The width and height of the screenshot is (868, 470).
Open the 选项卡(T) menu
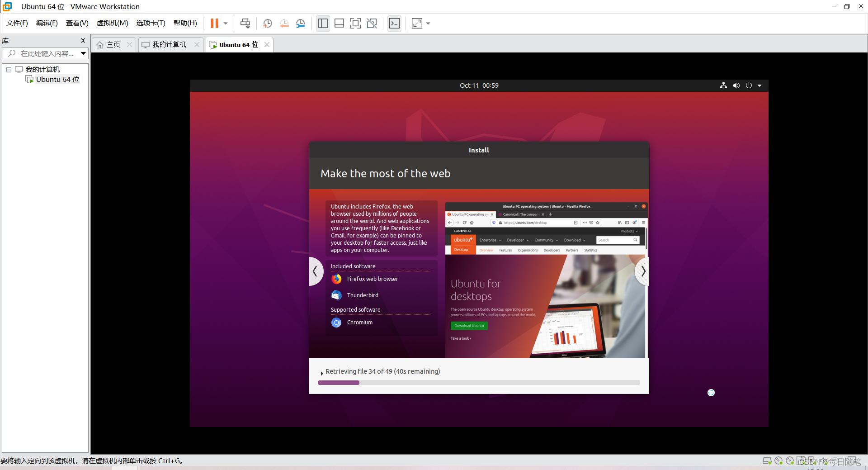(151, 23)
